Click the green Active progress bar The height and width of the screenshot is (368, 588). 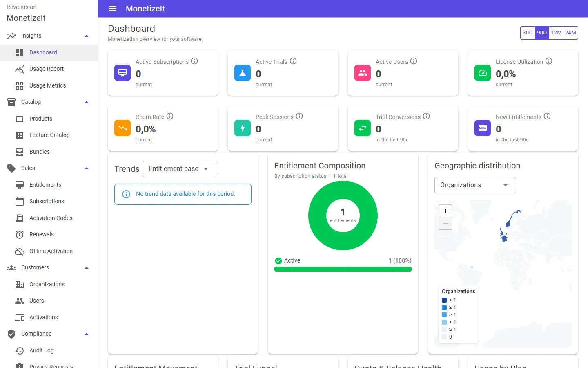343,269
